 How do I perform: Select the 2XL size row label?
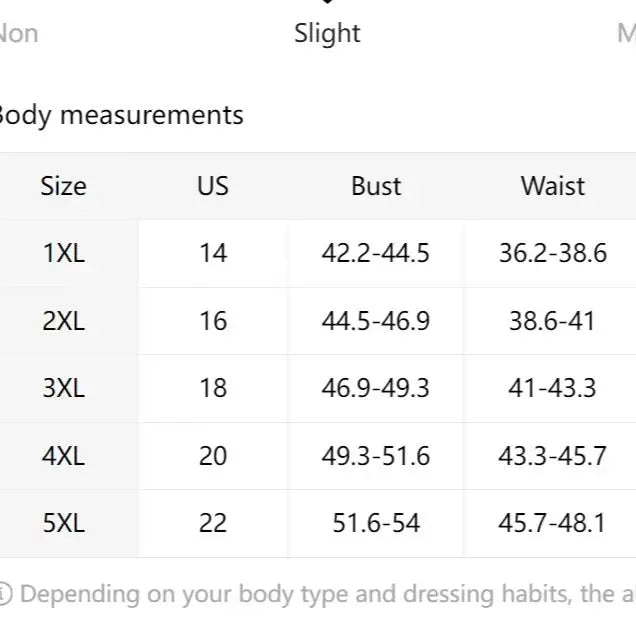[x=64, y=321]
